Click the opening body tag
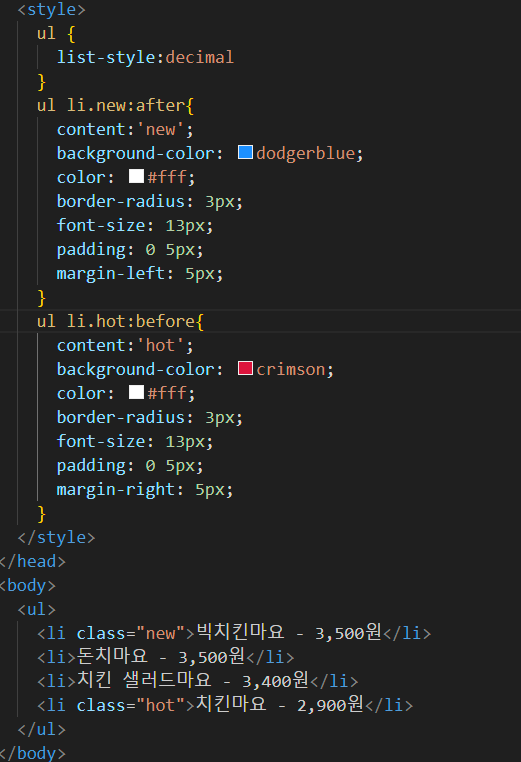Screen dimensions: 521x762 pyautogui.click(x=27, y=585)
